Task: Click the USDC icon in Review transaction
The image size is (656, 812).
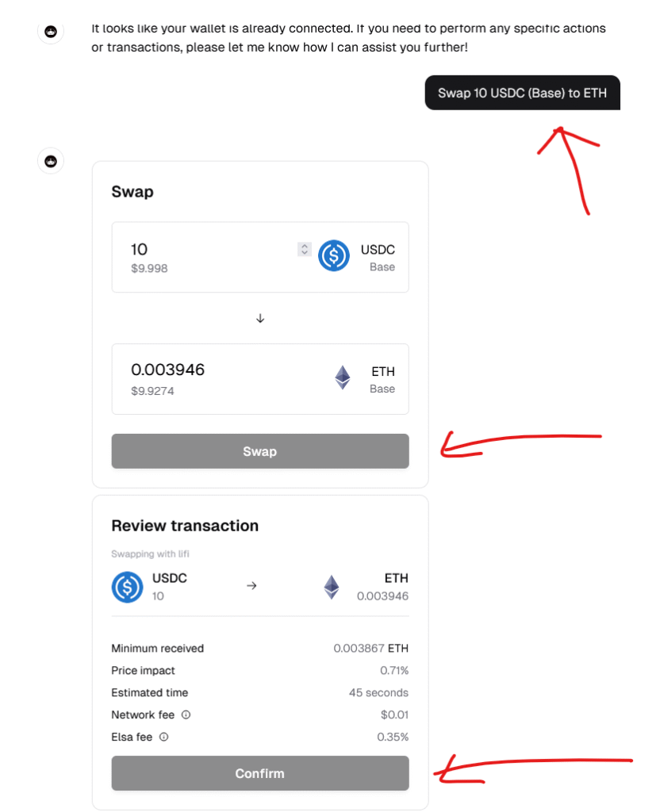Action: tap(127, 587)
